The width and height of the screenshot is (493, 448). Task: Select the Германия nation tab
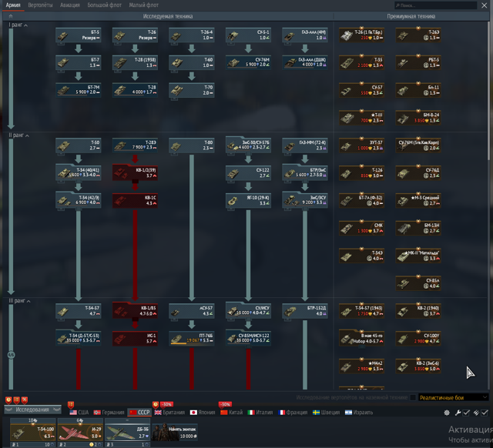[109, 413]
